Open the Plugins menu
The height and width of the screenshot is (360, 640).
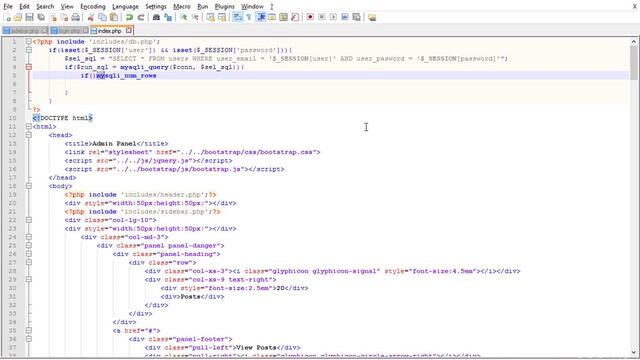pyautogui.click(x=224, y=7)
